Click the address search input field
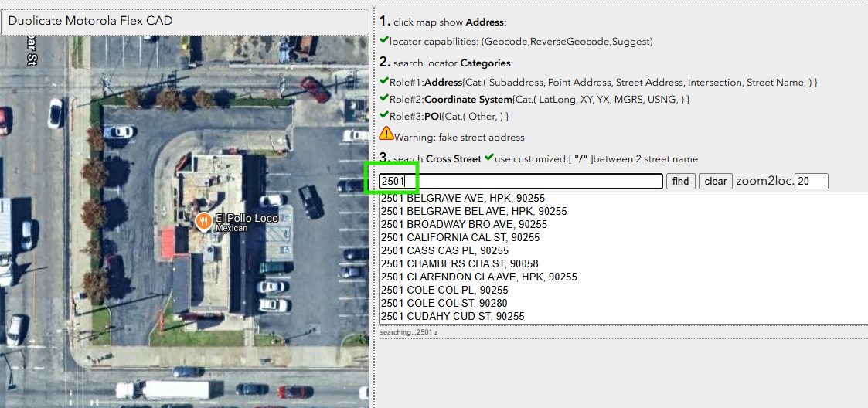The image size is (868, 408). (x=520, y=181)
